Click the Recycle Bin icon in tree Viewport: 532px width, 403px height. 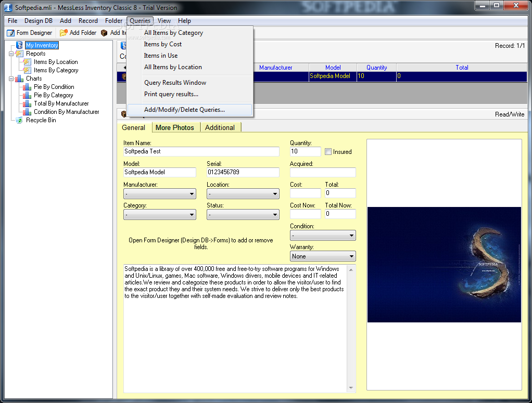(19, 120)
